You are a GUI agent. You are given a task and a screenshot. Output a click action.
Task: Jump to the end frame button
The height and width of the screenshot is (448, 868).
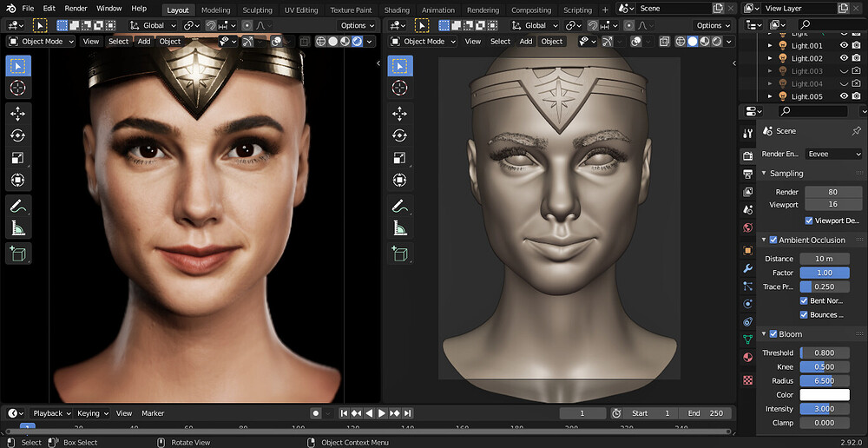[x=407, y=413]
